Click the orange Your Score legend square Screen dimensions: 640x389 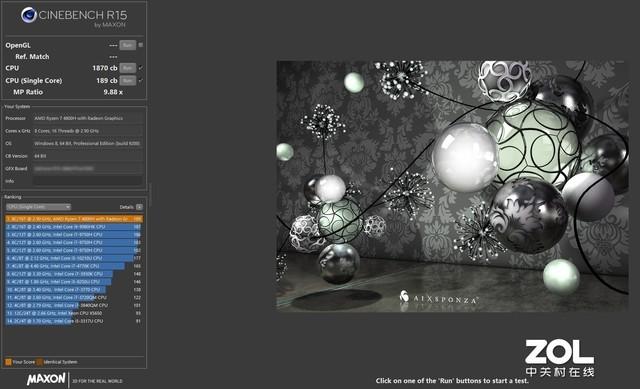[x=8, y=362]
